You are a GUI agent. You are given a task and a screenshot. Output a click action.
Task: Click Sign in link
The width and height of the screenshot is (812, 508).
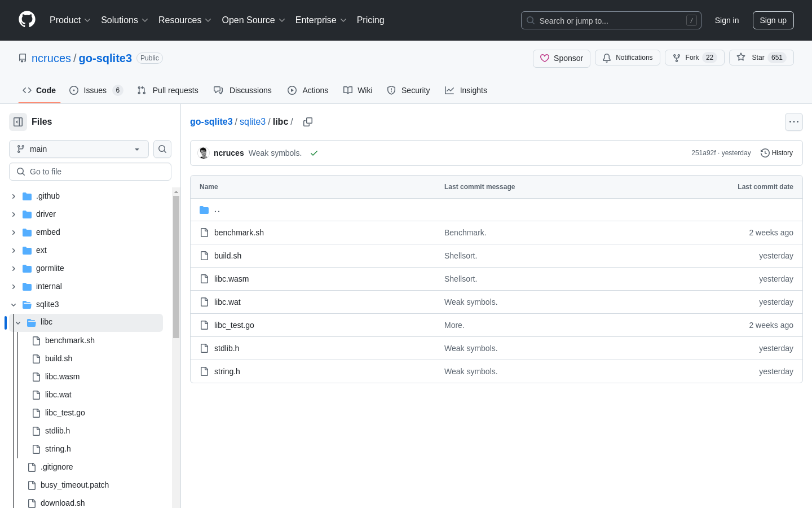(727, 20)
